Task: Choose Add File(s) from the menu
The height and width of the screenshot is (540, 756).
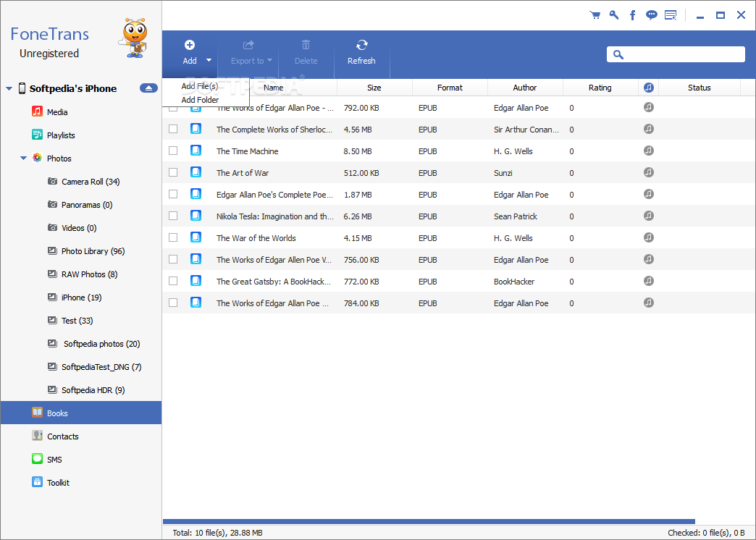Action: [x=200, y=86]
